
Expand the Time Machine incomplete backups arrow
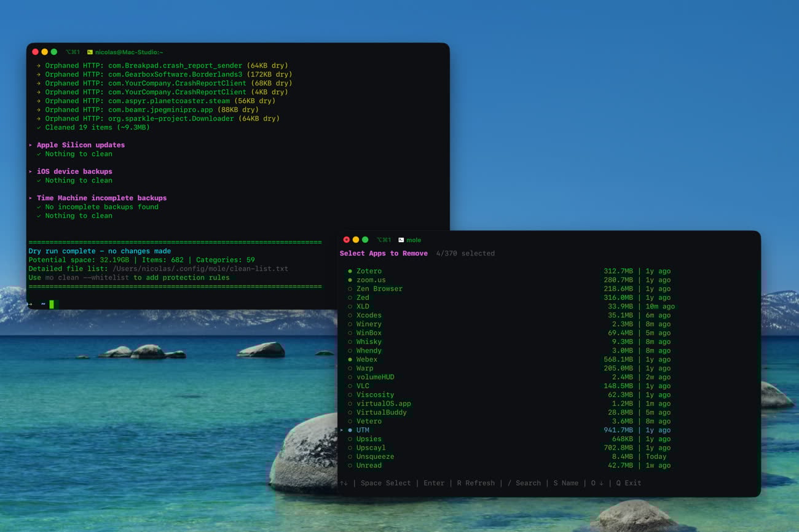click(x=31, y=198)
